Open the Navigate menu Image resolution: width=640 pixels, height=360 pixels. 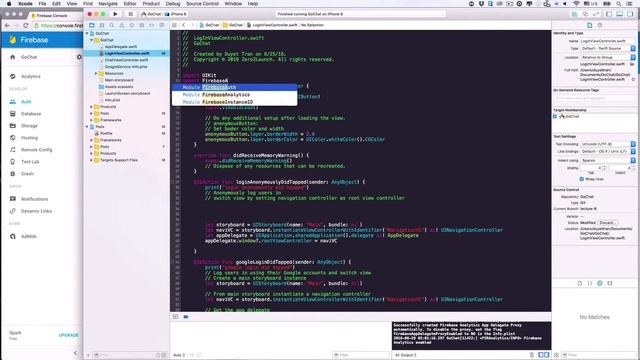pos(108,4)
